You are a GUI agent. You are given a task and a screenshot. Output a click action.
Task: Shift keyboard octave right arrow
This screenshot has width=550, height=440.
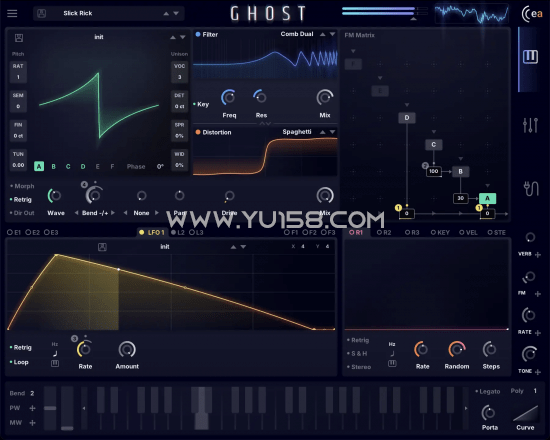click(x=466, y=408)
